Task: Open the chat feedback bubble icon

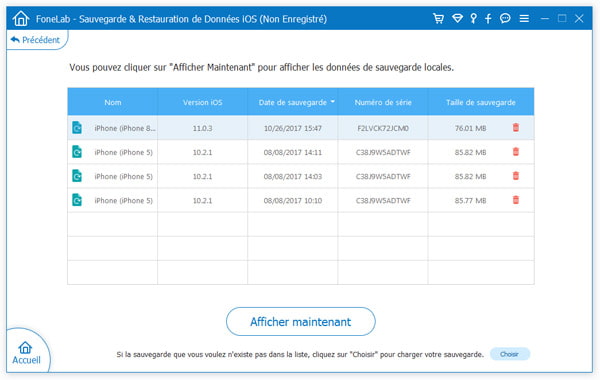Action: tap(505, 18)
